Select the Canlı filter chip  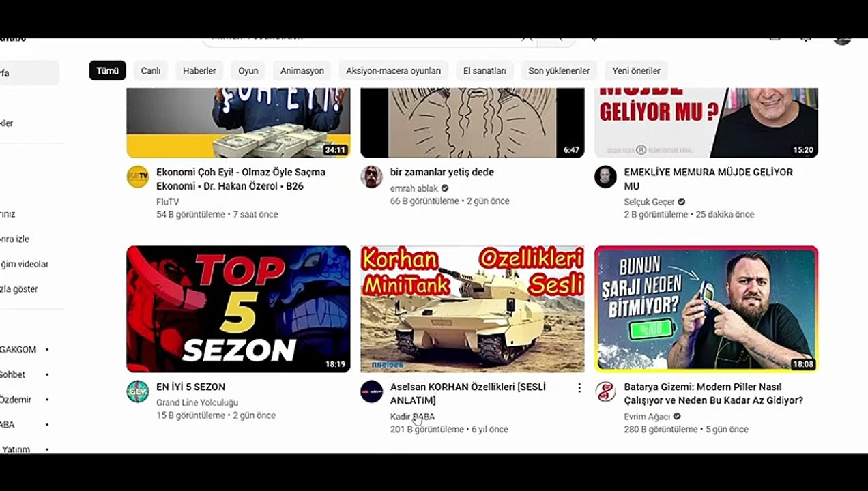click(151, 70)
